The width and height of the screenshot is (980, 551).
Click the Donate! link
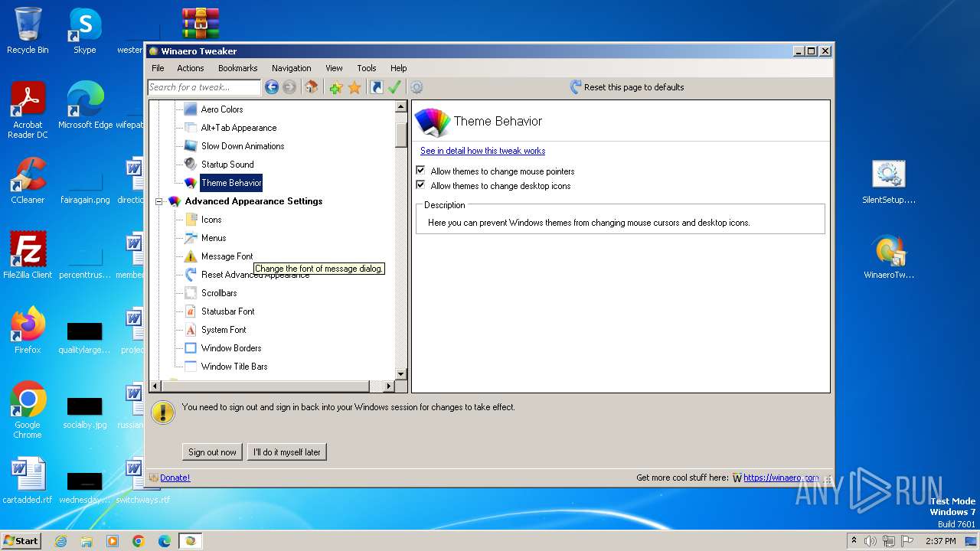pos(175,478)
